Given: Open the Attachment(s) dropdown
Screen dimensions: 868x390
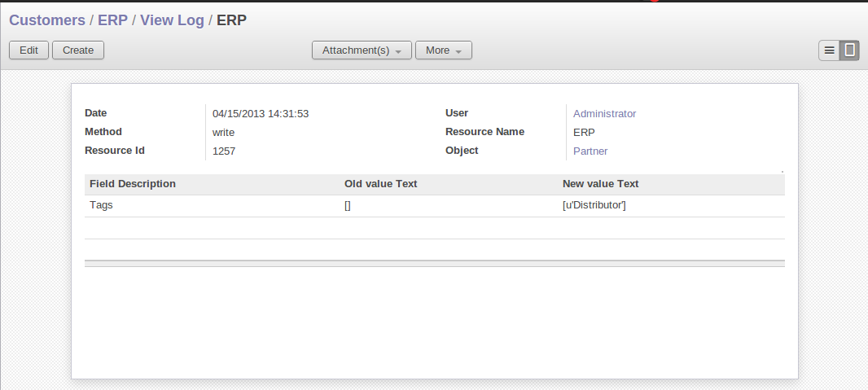Looking at the screenshot, I should click(x=362, y=50).
